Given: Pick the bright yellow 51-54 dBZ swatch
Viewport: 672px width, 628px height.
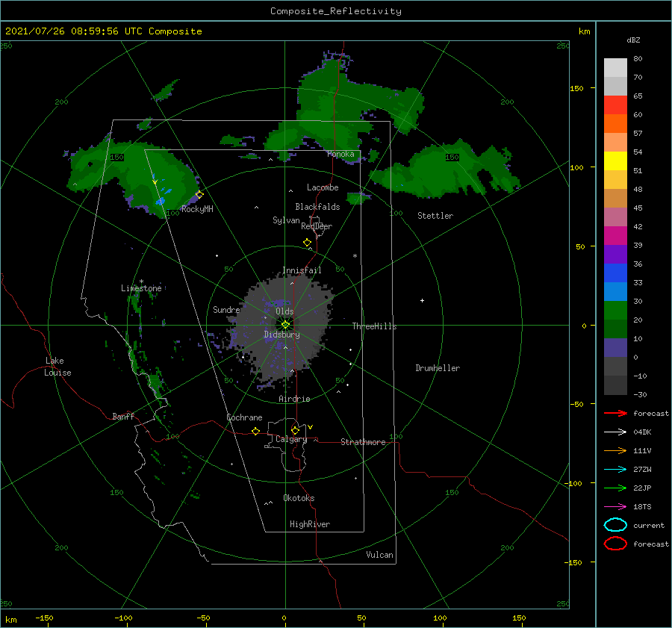Looking at the screenshot, I should [x=615, y=161].
